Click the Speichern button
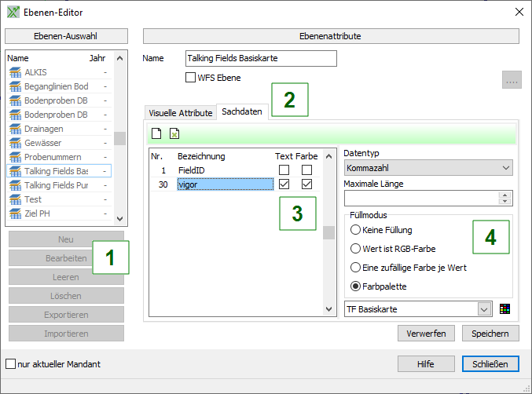Viewport: 532px width, 394px height. pyautogui.click(x=490, y=334)
